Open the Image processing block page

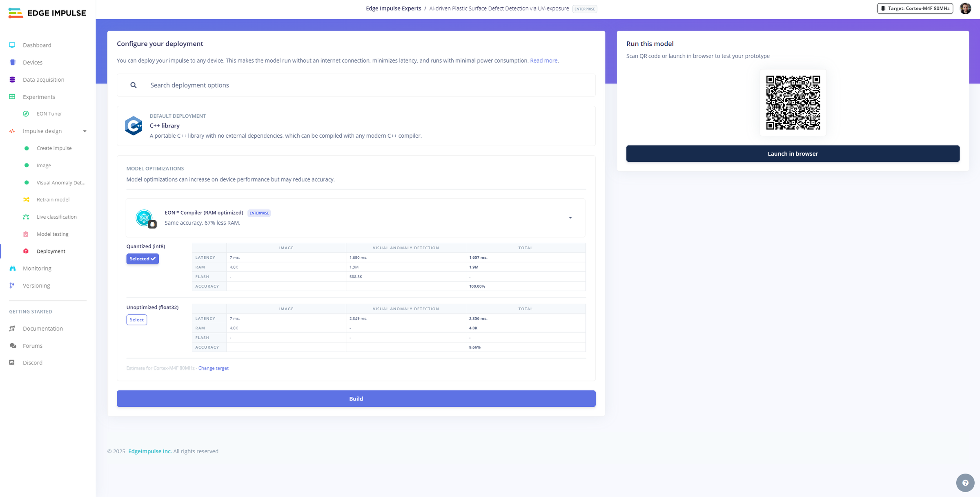click(44, 166)
